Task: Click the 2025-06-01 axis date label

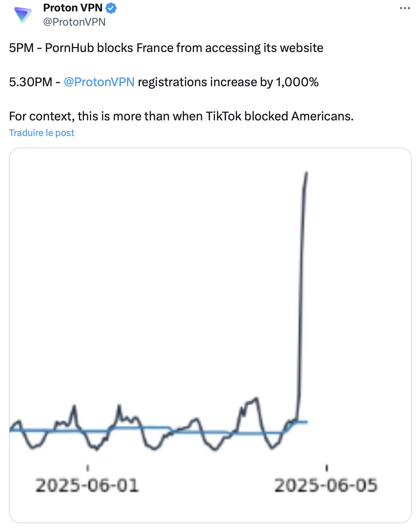Action: click(x=87, y=485)
